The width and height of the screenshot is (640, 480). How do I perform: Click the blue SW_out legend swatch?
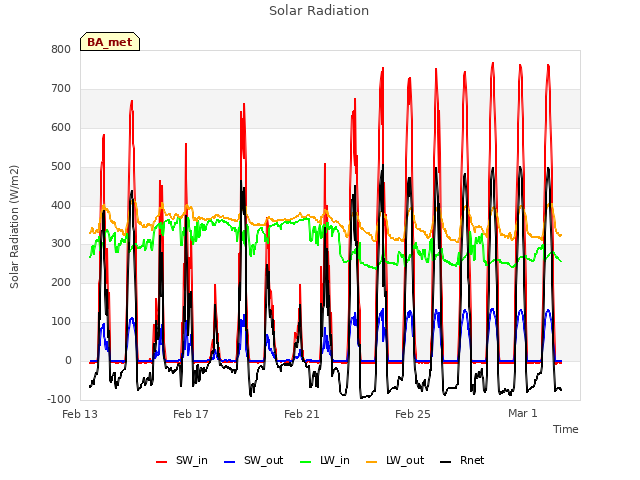[x=230, y=462]
